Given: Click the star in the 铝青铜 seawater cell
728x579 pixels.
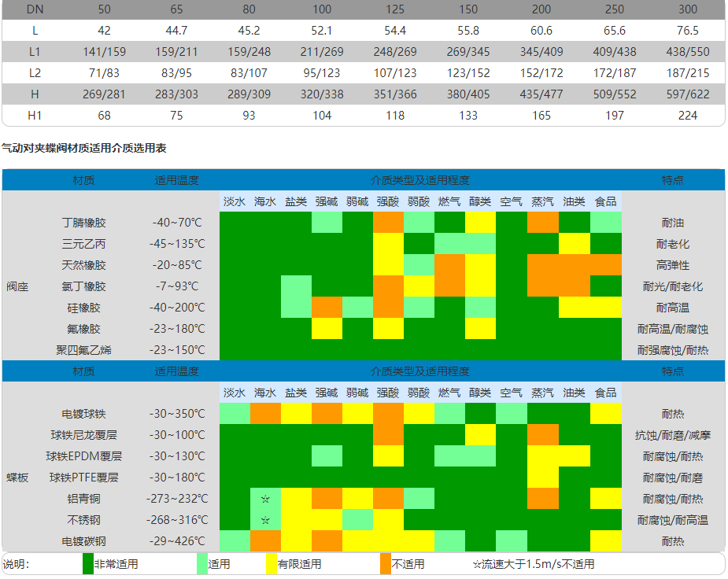Looking at the screenshot, I should pyautogui.click(x=265, y=499).
